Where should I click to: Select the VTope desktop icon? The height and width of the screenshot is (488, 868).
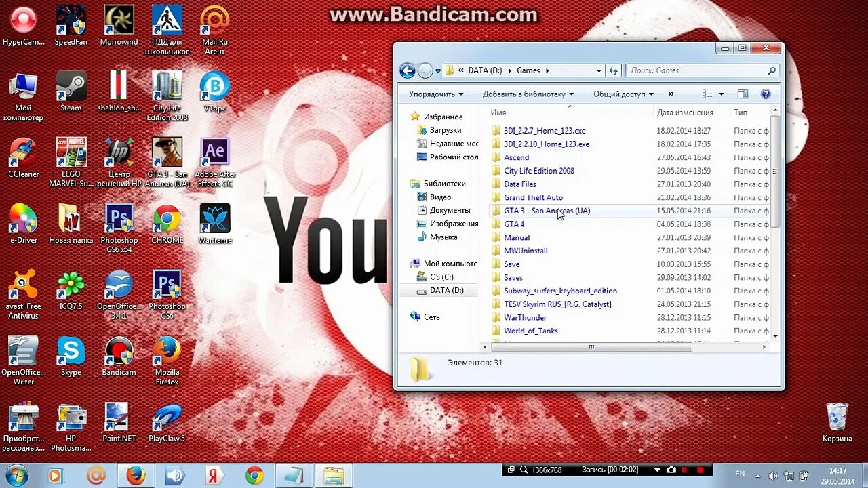214,91
